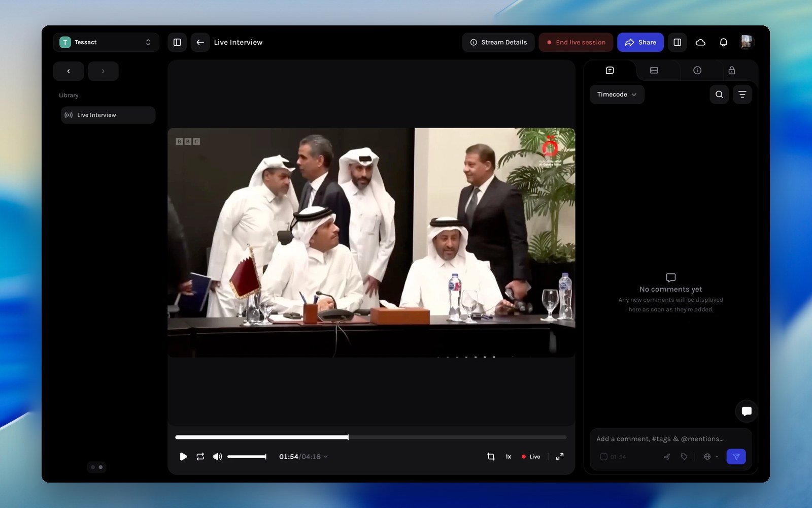Click End live session
Viewport: 812px width, 508px height.
click(x=576, y=42)
